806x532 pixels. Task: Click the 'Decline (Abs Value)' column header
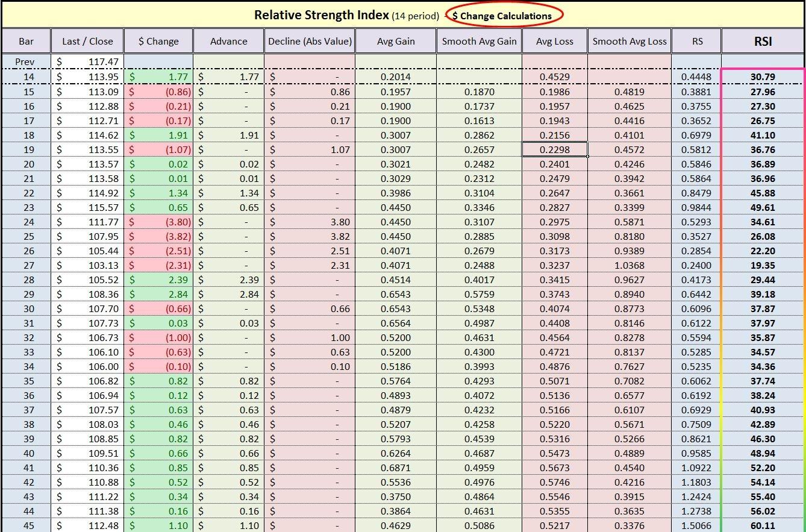[308, 40]
